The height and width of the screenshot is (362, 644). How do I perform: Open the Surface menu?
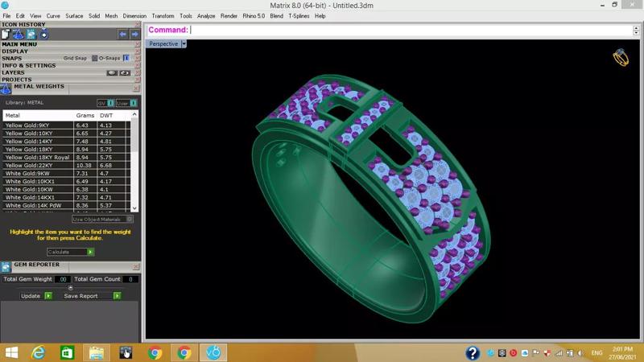(74, 16)
